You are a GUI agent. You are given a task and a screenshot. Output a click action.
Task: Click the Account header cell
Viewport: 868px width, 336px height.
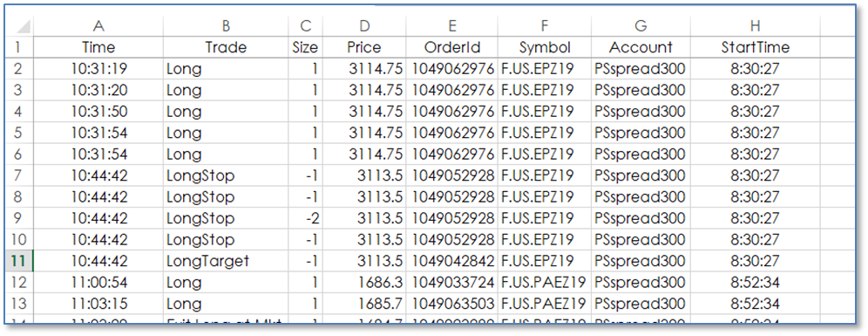pyautogui.click(x=641, y=48)
